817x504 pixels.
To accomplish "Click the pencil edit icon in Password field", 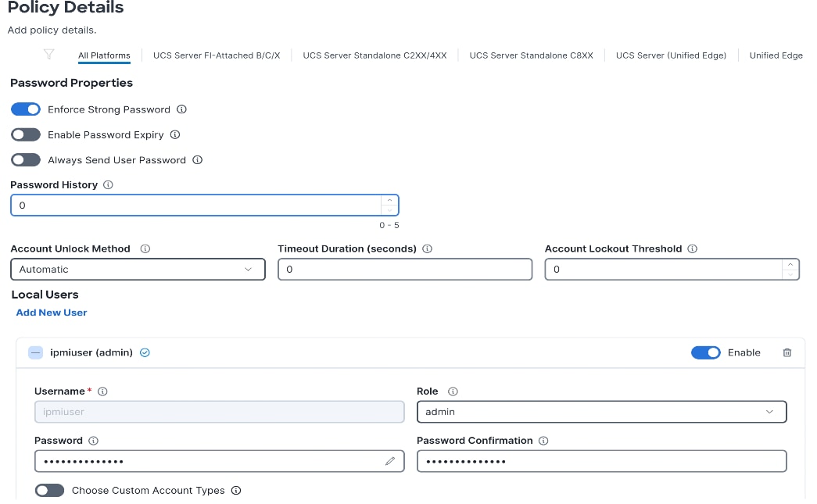I will 390,461.
